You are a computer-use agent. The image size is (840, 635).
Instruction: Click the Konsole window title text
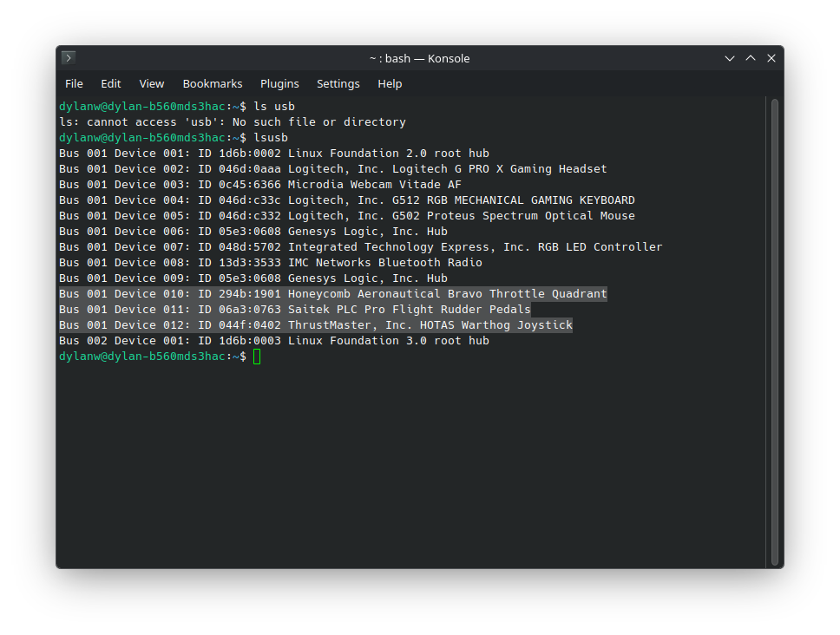point(419,58)
